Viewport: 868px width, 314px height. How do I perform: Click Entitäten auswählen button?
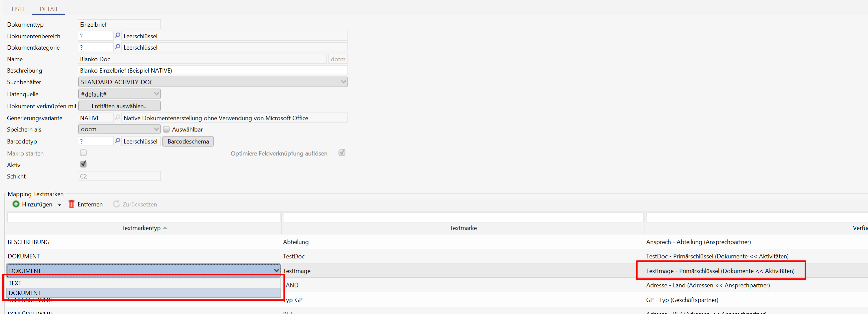coord(120,106)
